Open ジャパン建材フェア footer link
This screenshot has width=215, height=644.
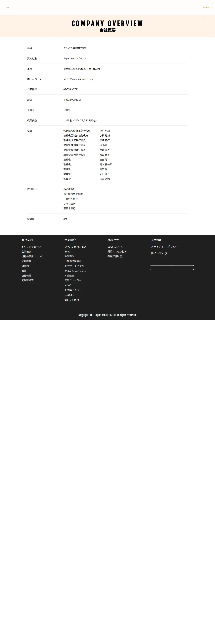75,247
